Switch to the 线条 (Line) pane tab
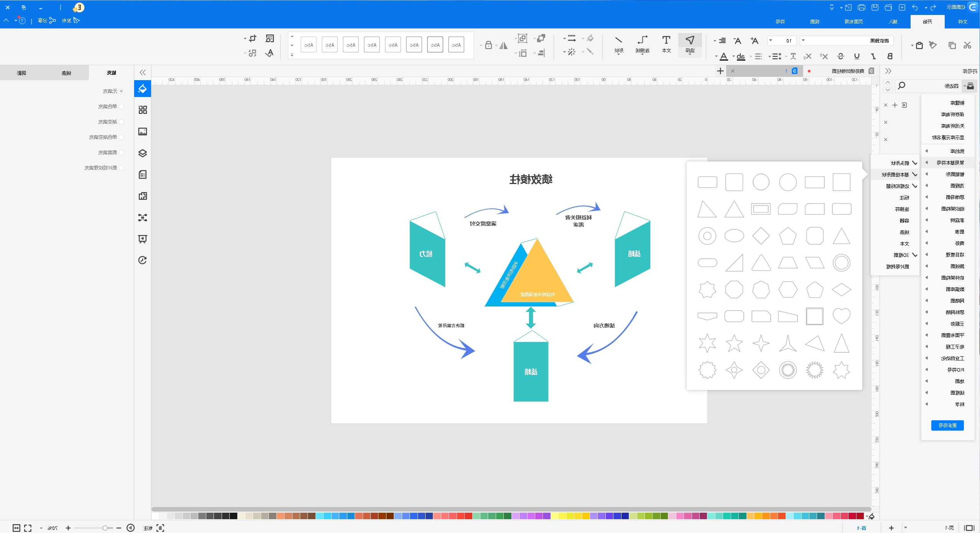The image size is (980, 533). point(66,73)
